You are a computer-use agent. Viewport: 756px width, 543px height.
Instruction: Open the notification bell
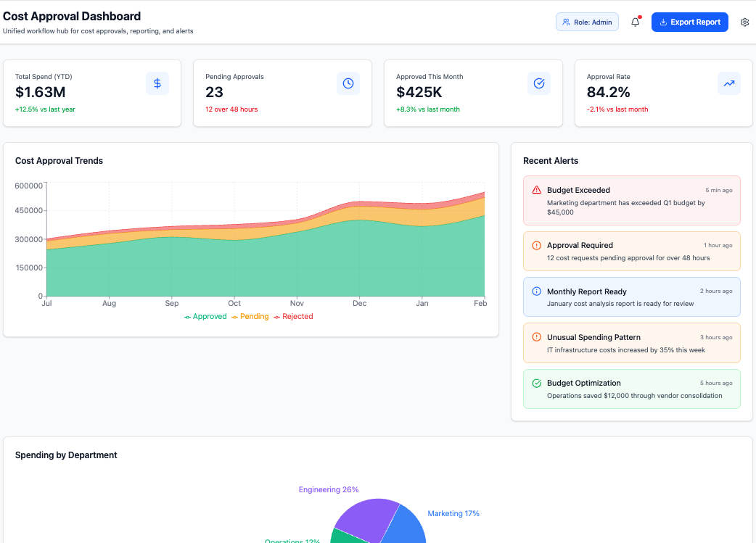click(635, 22)
